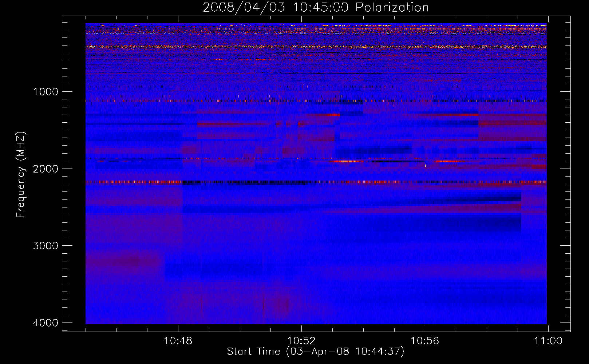This screenshot has width=589, height=364.
Task: Click the plot title '2008/04/03 10:45:00 Polarization'
Action: (316, 7)
